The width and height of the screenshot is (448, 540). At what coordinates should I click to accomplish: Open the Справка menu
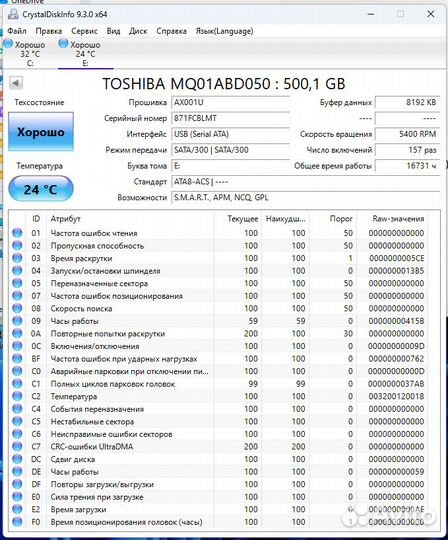pyautogui.click(x=171, y=31)
